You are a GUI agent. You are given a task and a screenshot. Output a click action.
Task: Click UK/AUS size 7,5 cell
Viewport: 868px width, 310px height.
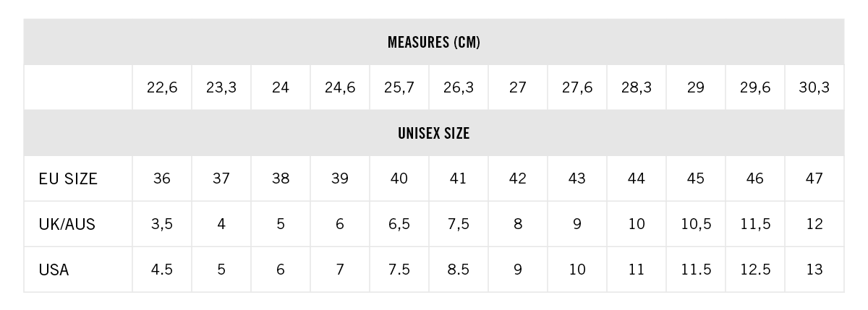[459, 224]
